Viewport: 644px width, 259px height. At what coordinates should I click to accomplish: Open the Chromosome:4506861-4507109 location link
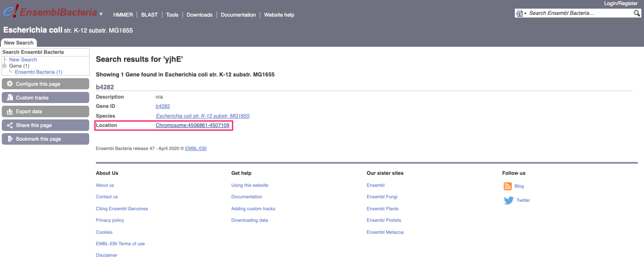192,125
